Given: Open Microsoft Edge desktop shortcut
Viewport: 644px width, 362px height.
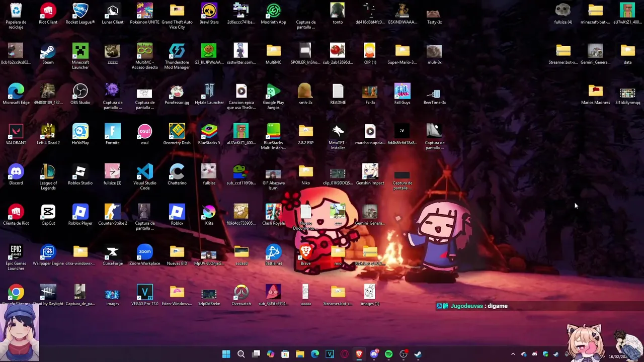Looking at the screenshot, I should 16,94.
